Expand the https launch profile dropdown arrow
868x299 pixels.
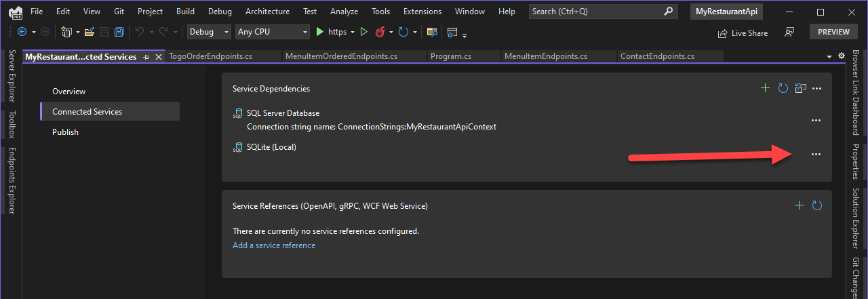coord(353,32)
